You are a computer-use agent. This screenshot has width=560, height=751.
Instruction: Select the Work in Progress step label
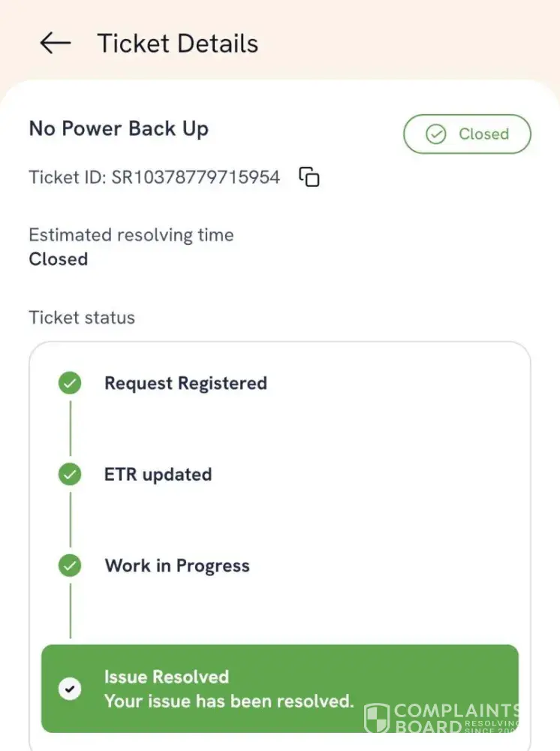(x=176, y=566)
